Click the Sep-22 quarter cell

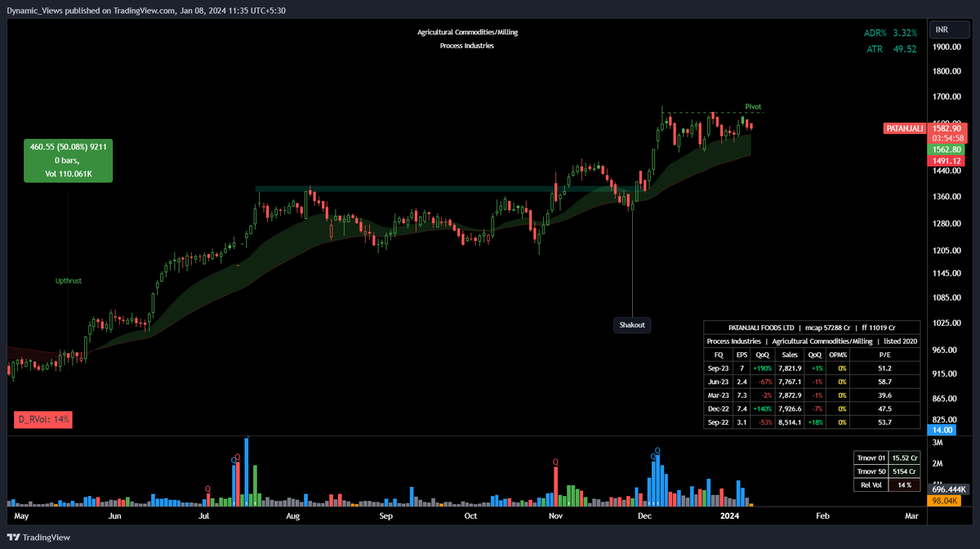click(719, 422)
